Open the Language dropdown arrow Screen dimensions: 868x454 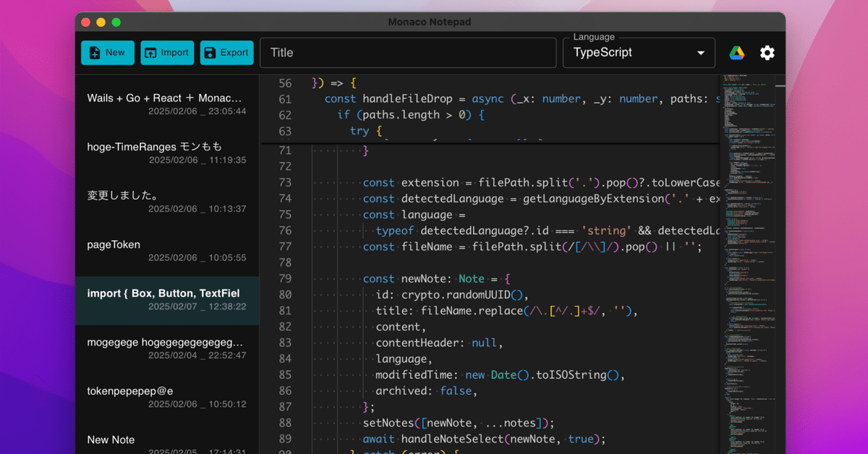point(700,52)
